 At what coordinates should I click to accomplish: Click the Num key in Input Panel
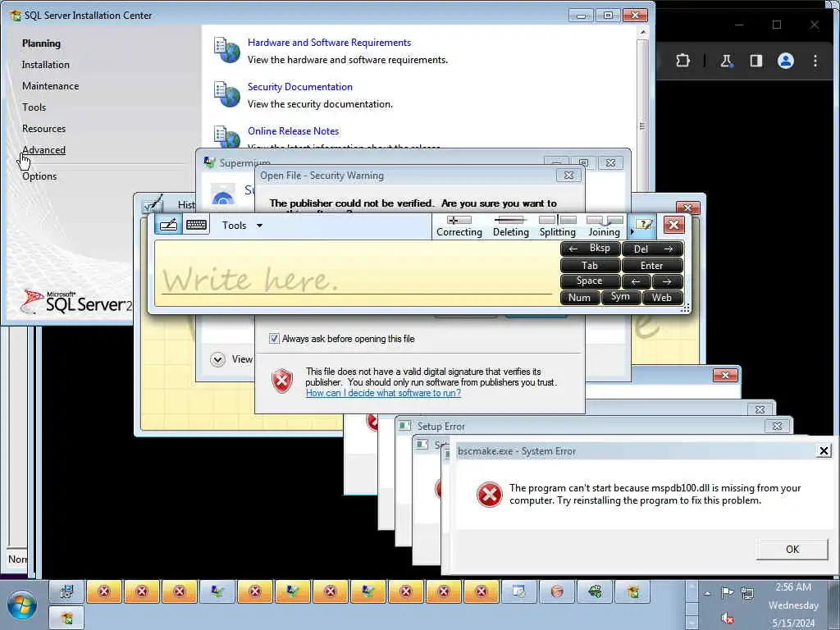point(580,297)
